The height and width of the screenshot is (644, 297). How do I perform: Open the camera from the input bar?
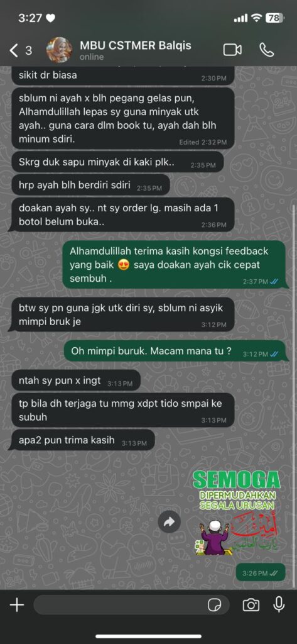pyautogui.click(x=251, y=604)
